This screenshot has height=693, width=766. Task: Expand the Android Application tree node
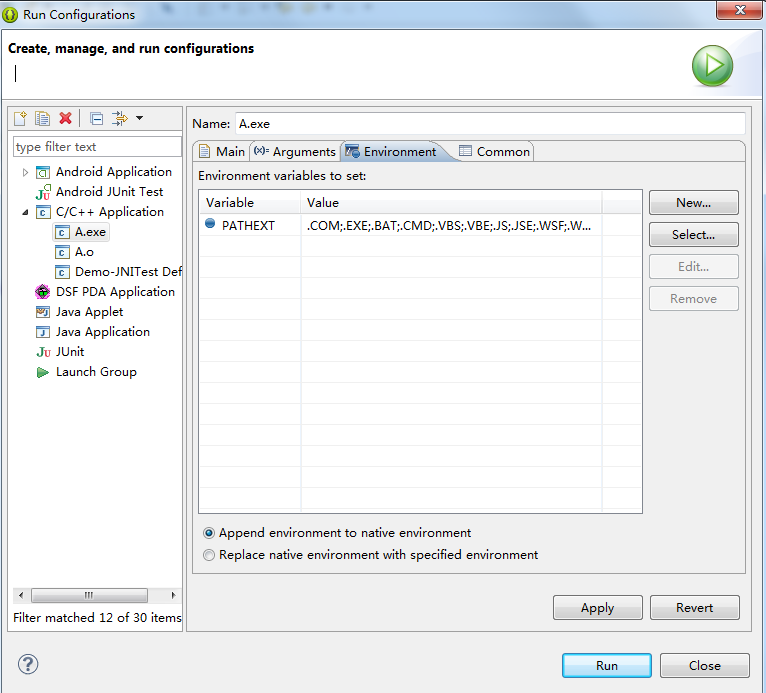click(25, 172)
